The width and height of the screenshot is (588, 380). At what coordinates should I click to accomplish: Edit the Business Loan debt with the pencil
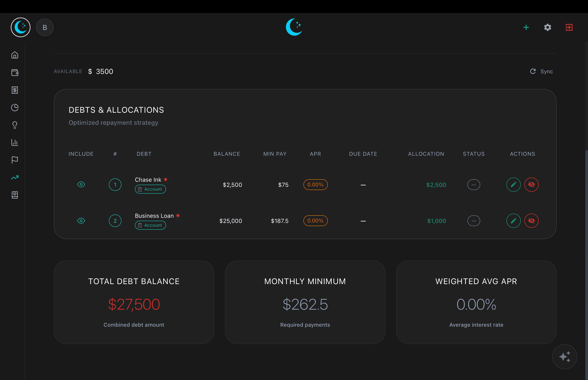[x=513, y=221]
